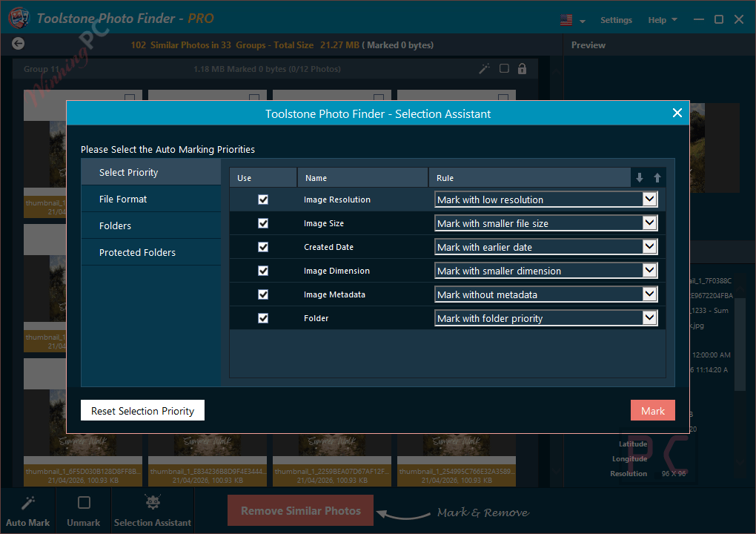Click the Resolution 96 X 96 value
756x534 pixels.
click(x=673, y=473)
